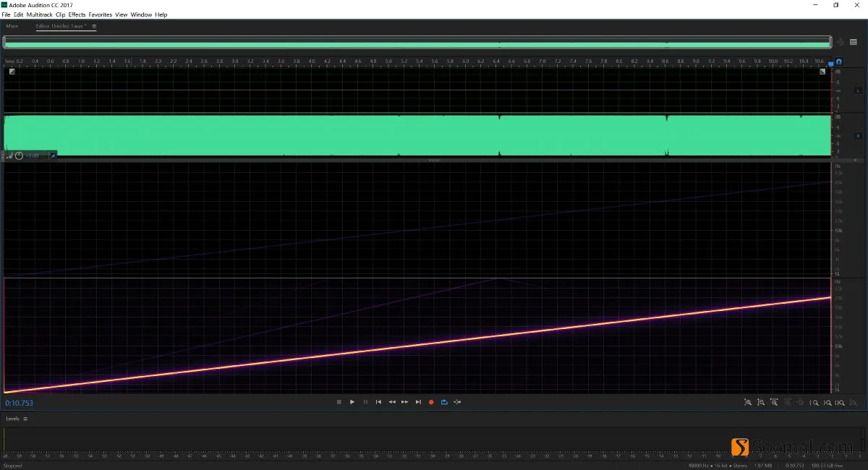This screenshot has height=470, width=868.
Task: Open the View menu
Action: (x=122, y=14)
